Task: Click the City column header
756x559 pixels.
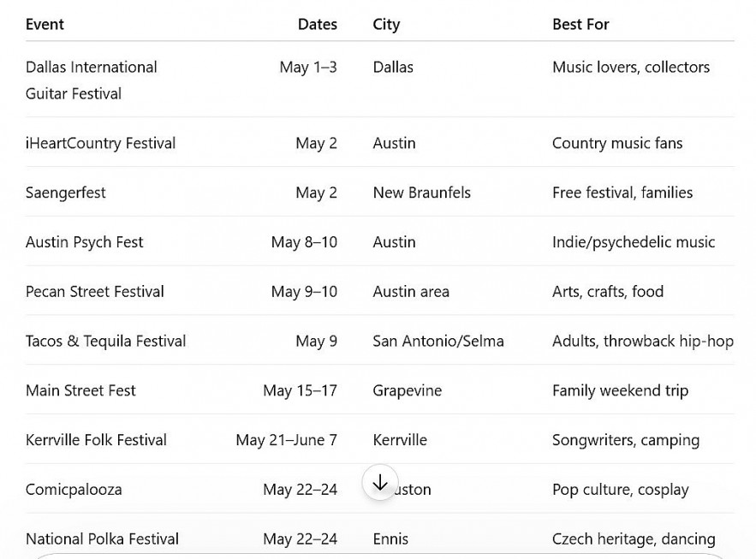Action: tap(386, 24)
